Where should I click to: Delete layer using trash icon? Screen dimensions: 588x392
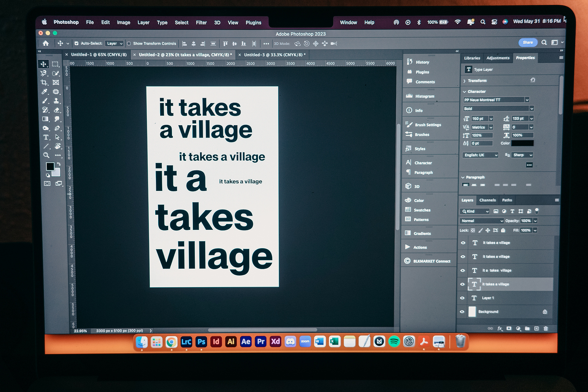[x=546, y=328]
